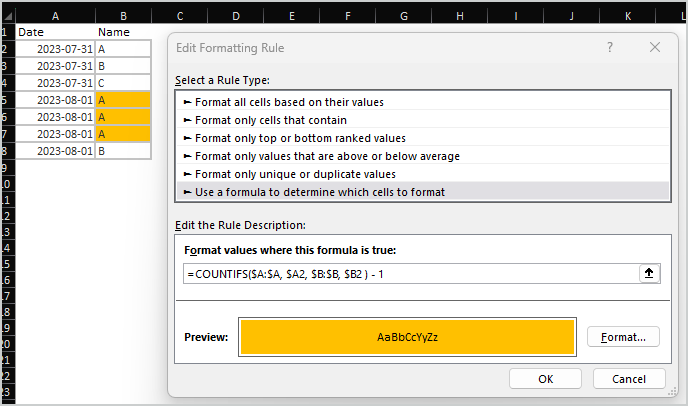Click the orange AaBbCcYyZz preview swatch
This screenshot has width=688, height=406.
(407, 337)
